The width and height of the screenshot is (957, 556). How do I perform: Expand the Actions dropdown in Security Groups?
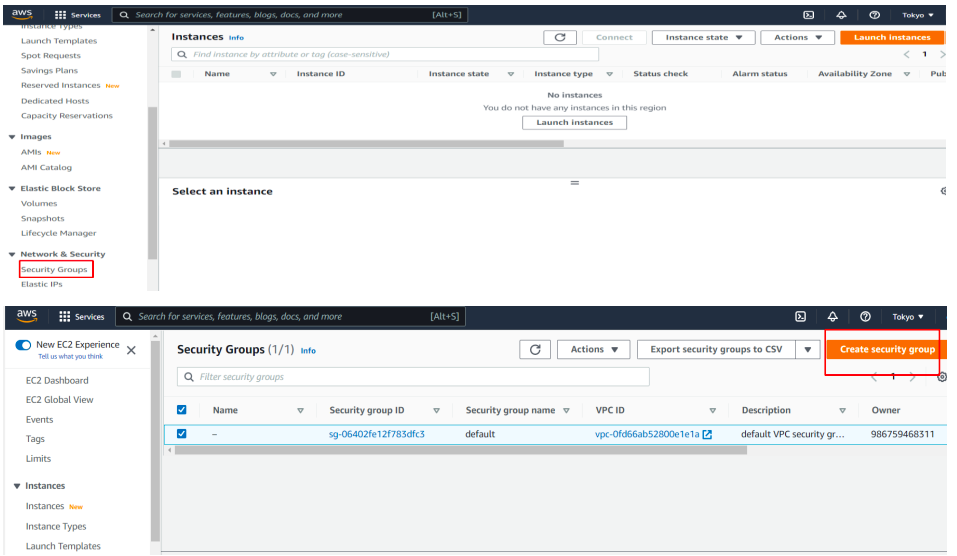tap(594, 349)
